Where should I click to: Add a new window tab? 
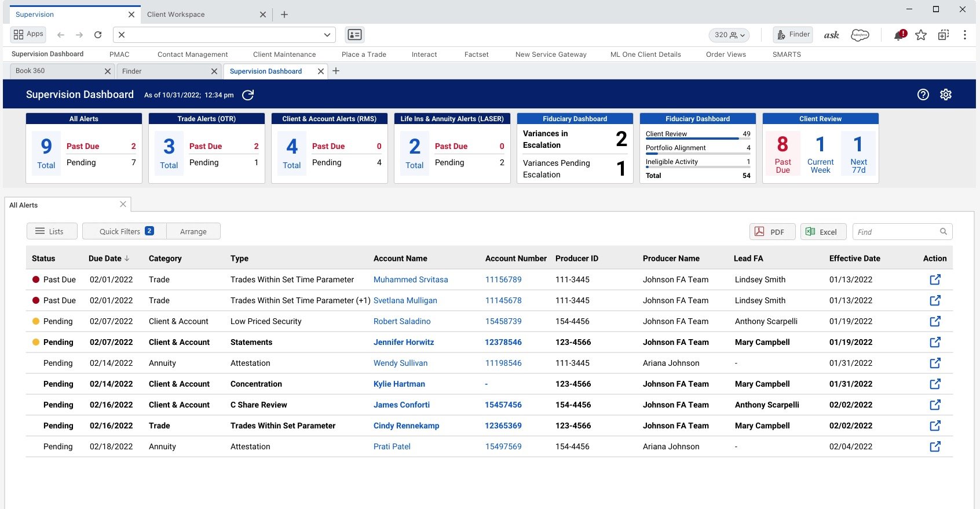click(x=284, y=14)
